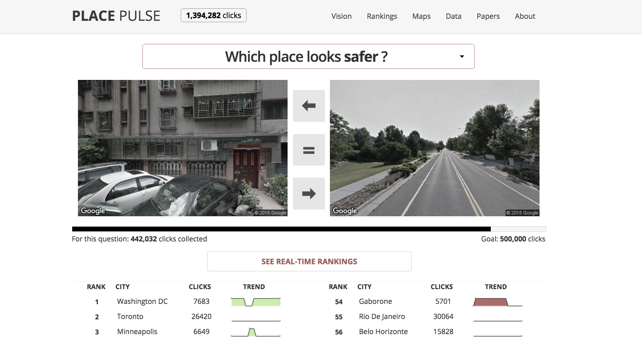Viewport: 642px width, 364px height.
Task: Open the Papers menu item
Action: pyautogui.click(x=488, y=16)
